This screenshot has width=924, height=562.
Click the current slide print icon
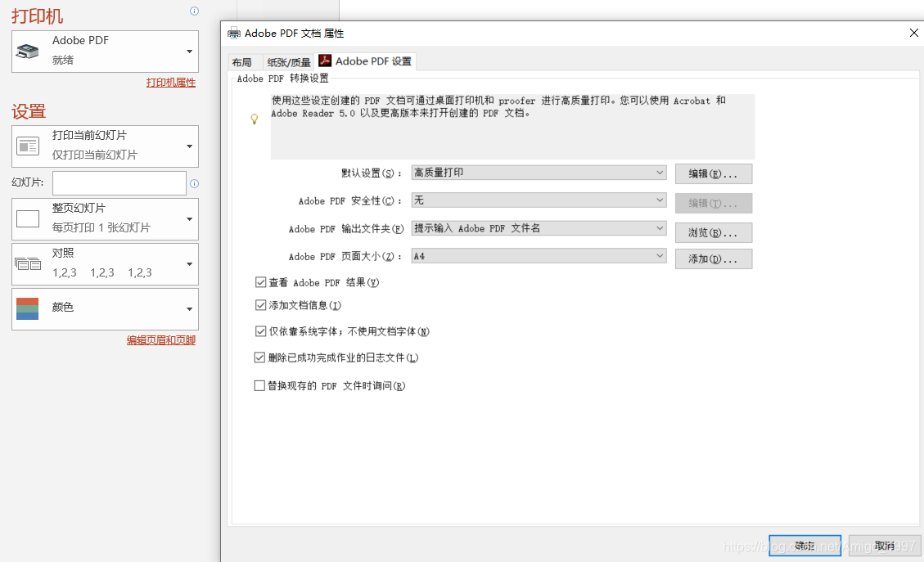click(x=28, y=146)
